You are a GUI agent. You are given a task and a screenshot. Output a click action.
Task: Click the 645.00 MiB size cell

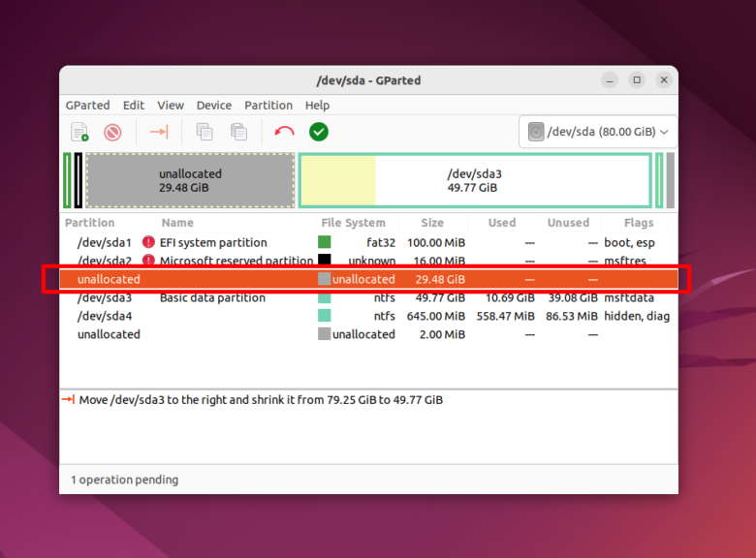(436, 316)
